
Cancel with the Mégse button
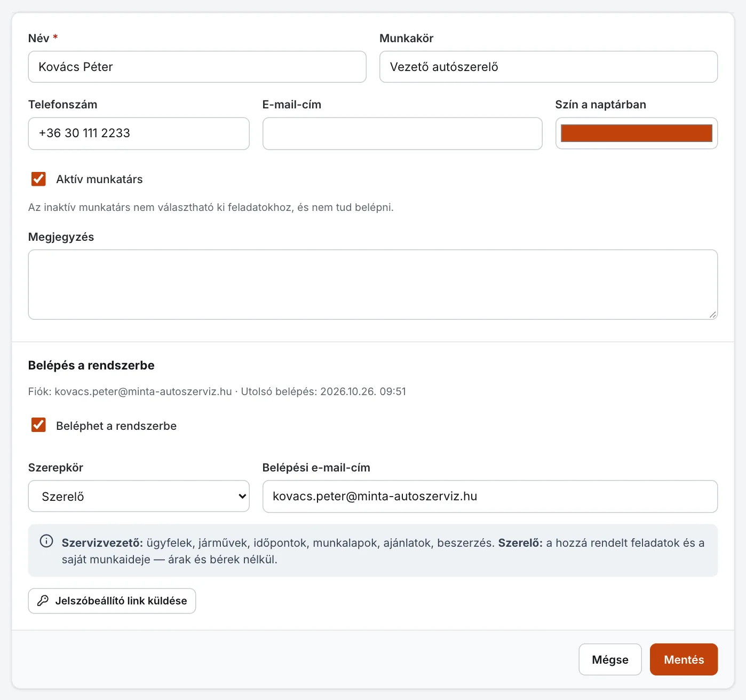610,659
